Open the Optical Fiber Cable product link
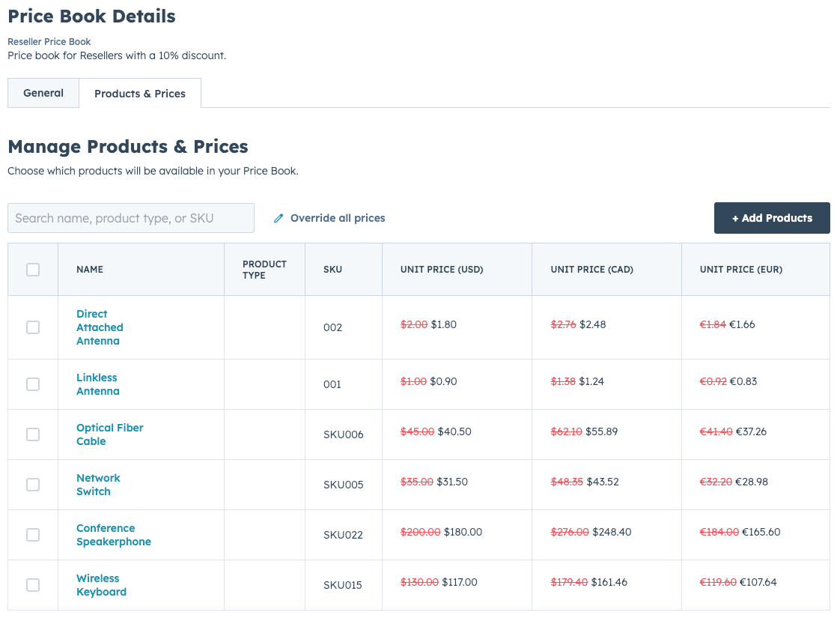The height and width of the screenshot is (618, 840). click(x=109, y=434)
